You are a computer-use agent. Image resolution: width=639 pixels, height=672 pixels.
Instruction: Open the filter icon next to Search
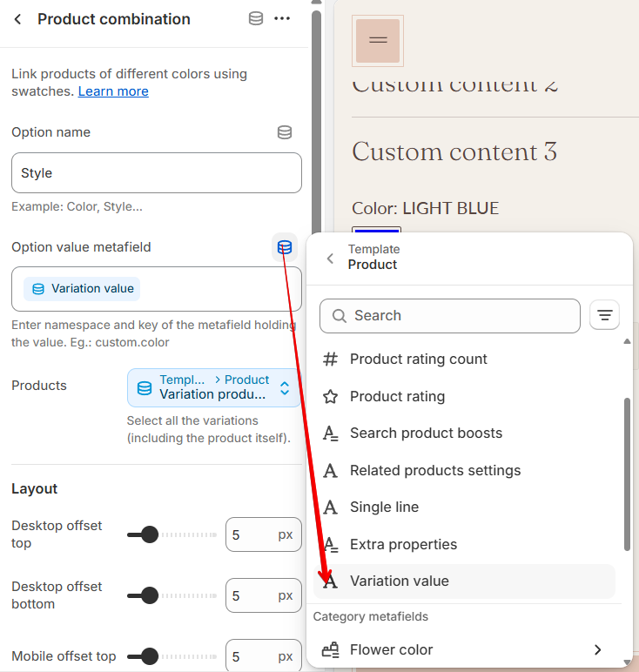click(604, 315)
